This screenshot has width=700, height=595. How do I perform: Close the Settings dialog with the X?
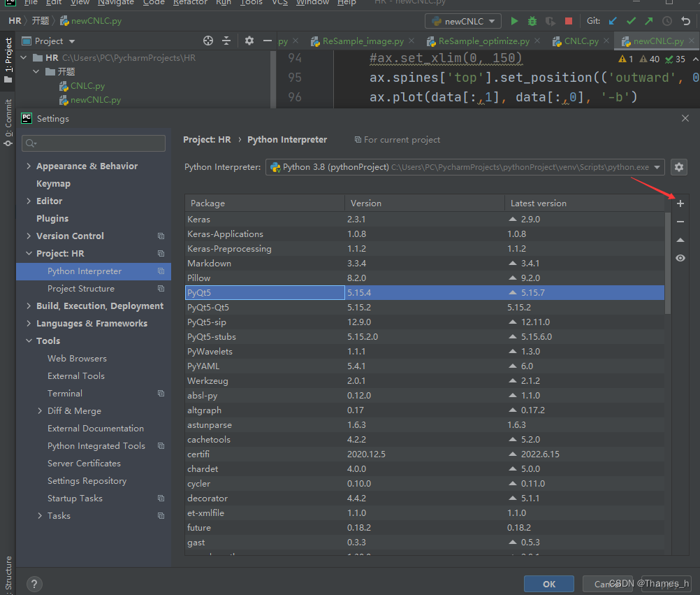tap(685, 118)
